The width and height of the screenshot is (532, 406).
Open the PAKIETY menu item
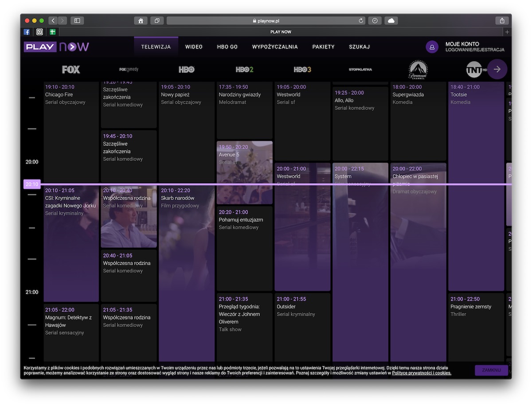(x=324, y=47)
